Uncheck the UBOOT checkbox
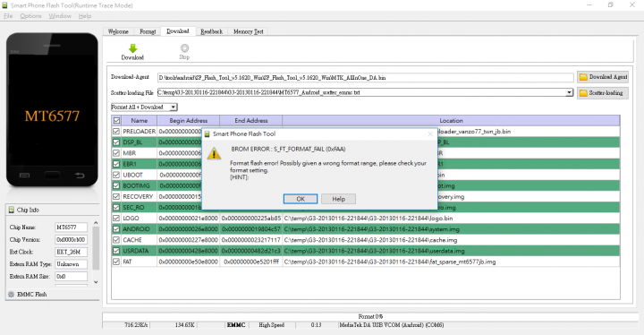 (116, 175)
